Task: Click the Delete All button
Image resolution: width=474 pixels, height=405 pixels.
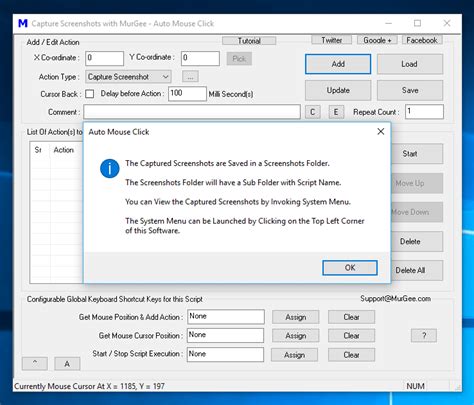Action: click(x=417, y=270)
